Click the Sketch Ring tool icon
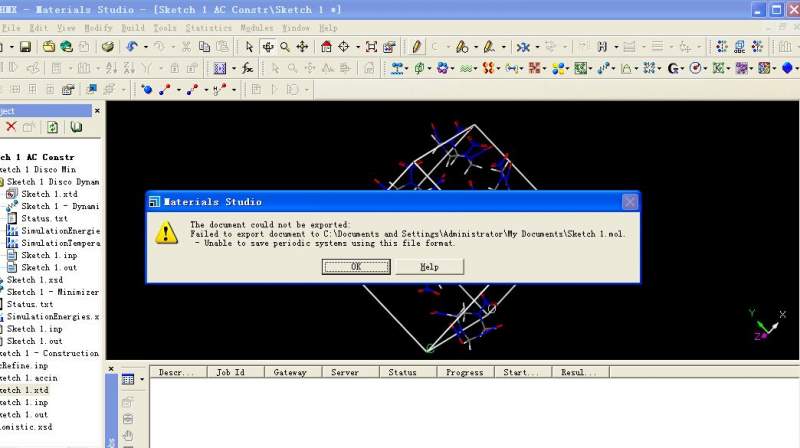800x448 pixels. tap(462, 47)
